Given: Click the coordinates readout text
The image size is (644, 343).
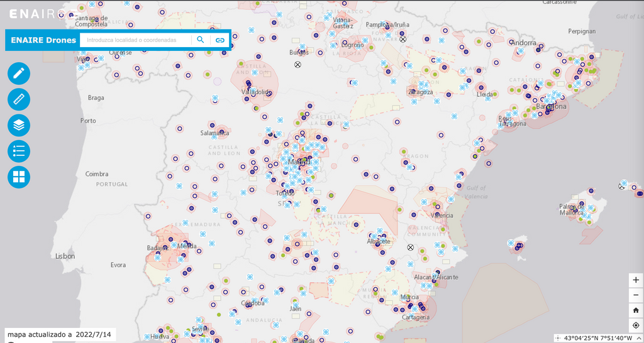Looking at the screenshot, I should pyautogui.click(x=597, y=338).
